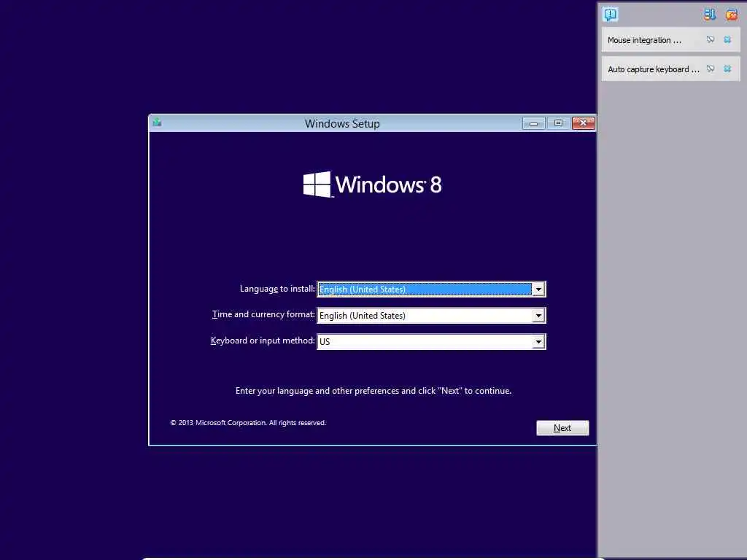Maximize the Windows Setup window

tap(558, 123)
